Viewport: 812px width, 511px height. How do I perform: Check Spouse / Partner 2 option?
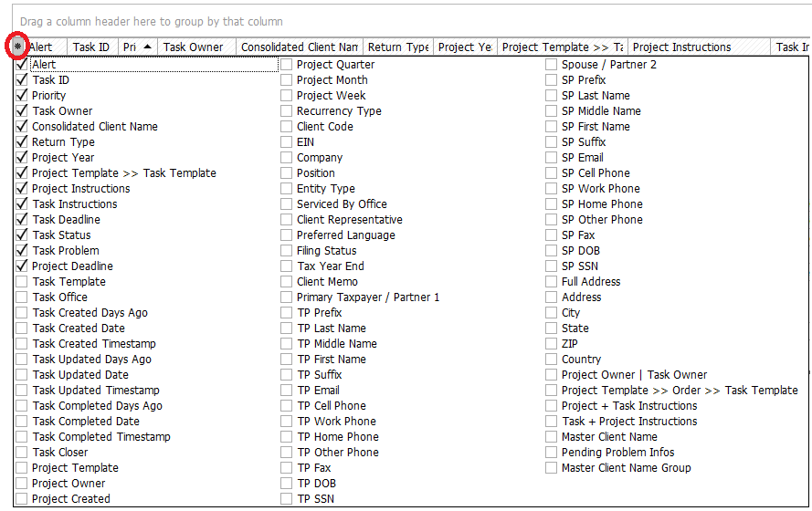552,65
